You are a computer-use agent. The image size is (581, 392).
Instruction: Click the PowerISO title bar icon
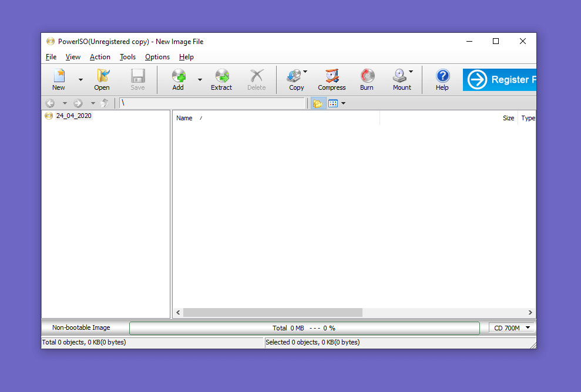click(x=51, y=41)
